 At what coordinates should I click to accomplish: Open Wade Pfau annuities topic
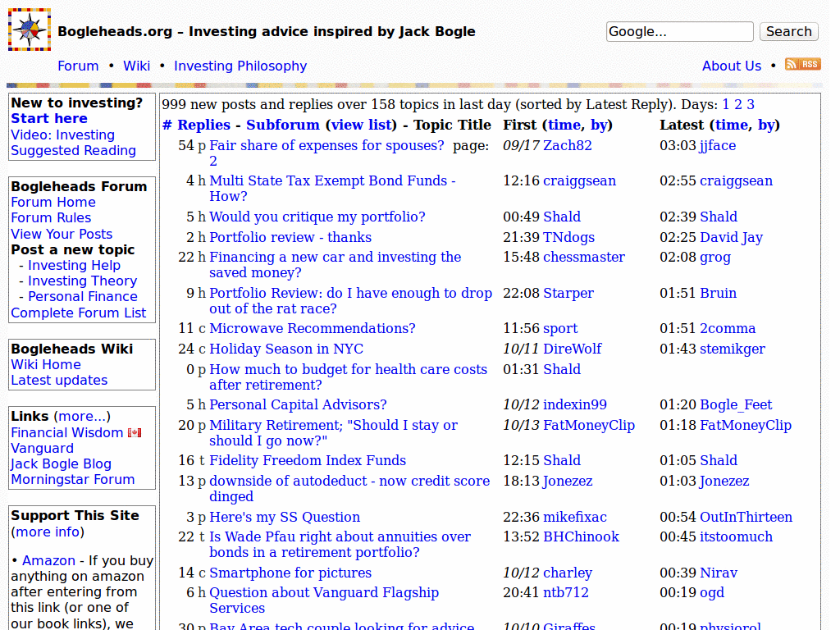340,545
